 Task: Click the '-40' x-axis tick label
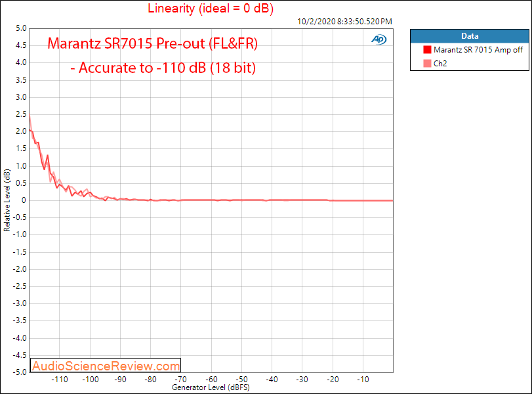pos(272,380)
